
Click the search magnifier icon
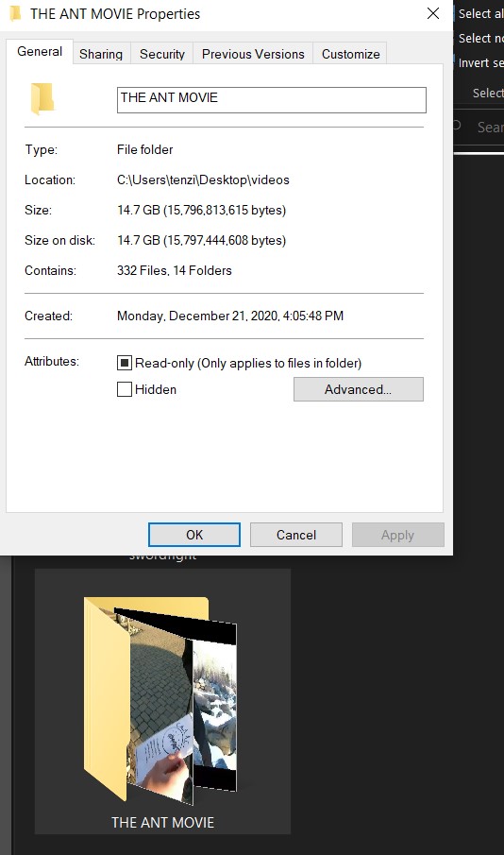457,126
